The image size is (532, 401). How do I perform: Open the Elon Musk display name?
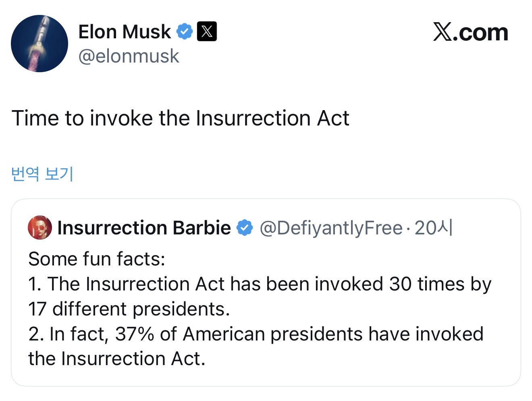tap(124, 32)
